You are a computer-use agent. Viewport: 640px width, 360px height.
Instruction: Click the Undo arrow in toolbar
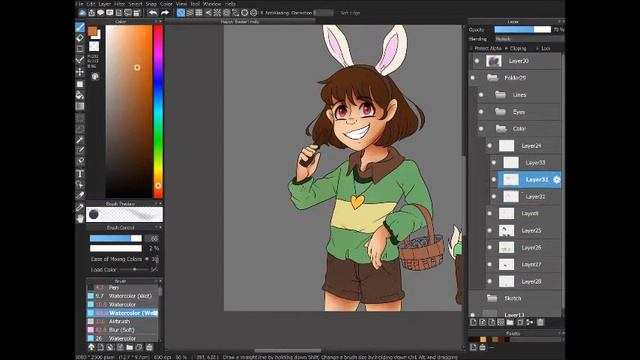click(x=153, y=13)
